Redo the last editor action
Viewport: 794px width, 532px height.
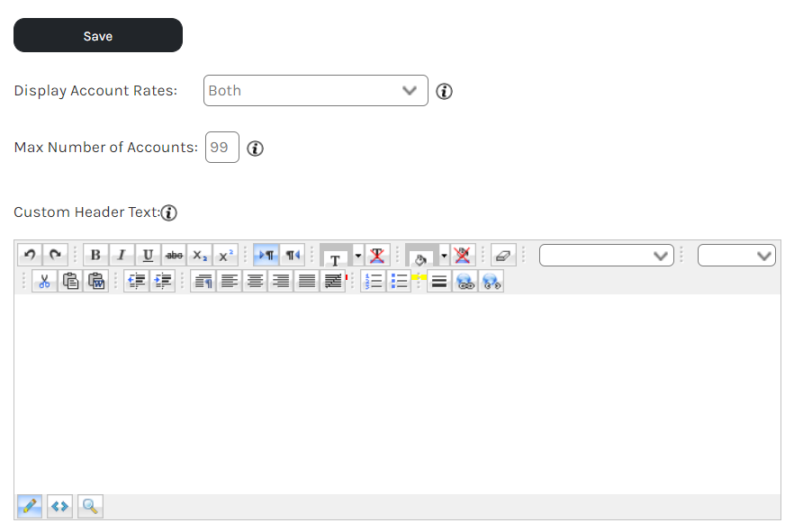coord(55,255)
